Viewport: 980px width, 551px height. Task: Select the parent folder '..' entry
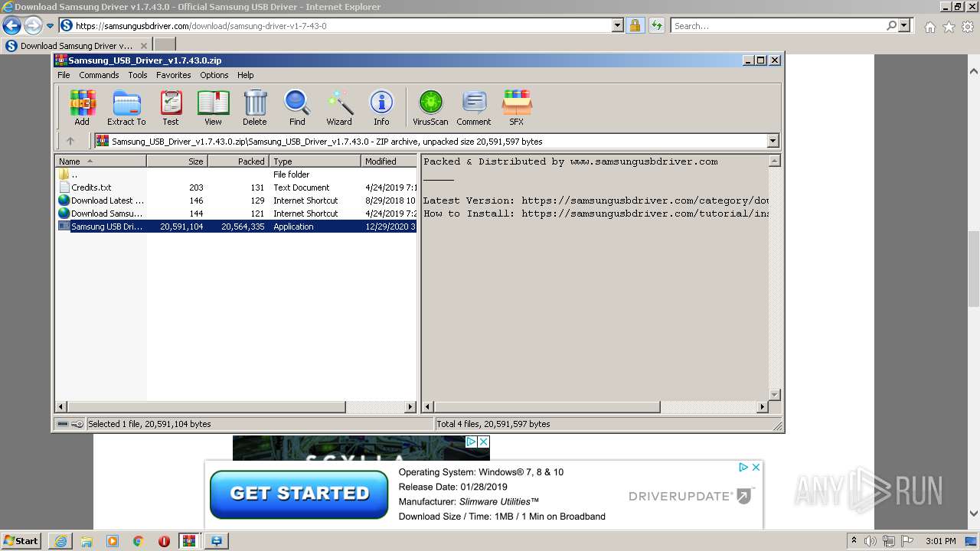pos(237,174)
